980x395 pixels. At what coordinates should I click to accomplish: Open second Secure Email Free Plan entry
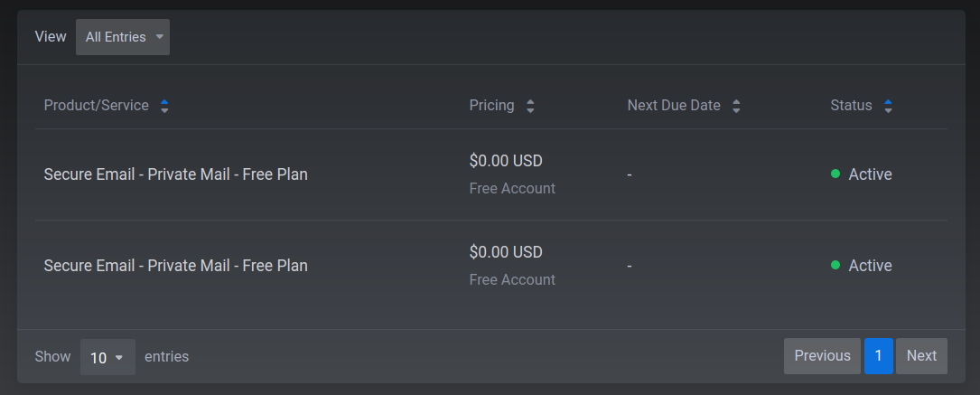175,266
